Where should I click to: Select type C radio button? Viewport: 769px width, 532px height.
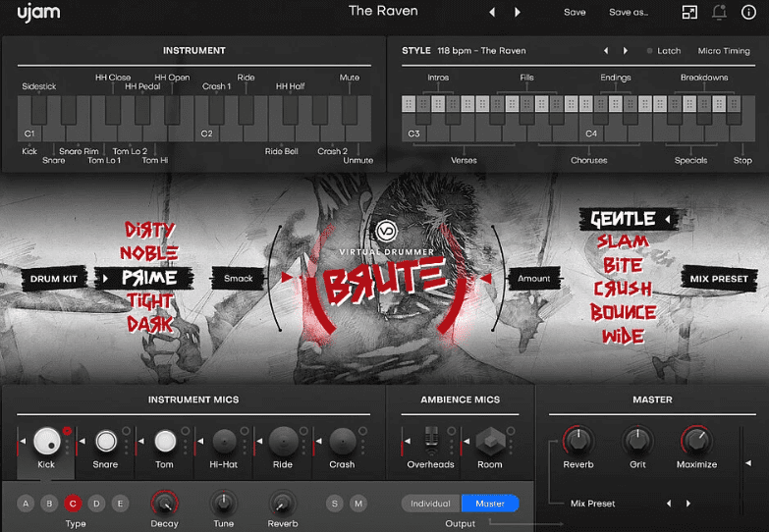(72, 504)
